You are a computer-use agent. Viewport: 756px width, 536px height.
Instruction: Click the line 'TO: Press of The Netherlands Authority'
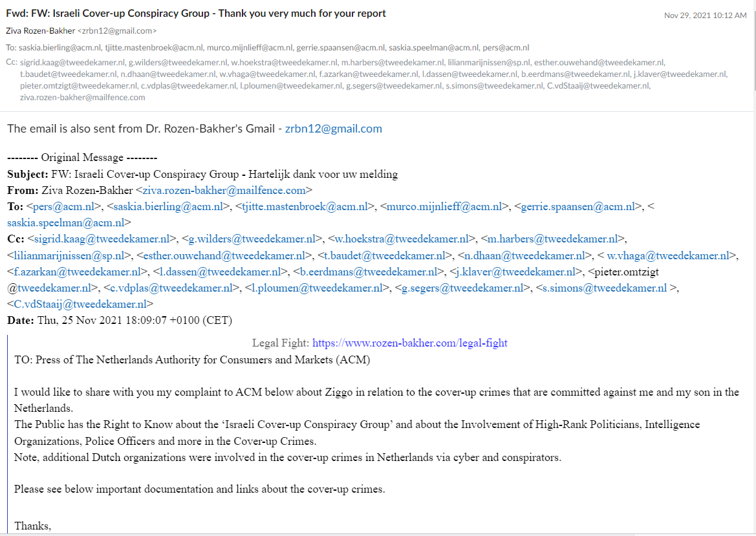(x=192, y=360)
